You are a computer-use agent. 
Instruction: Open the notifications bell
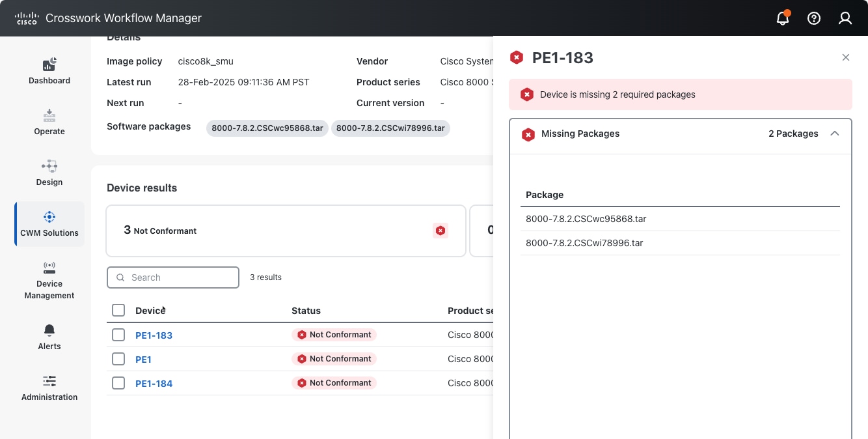pos(783,18)
